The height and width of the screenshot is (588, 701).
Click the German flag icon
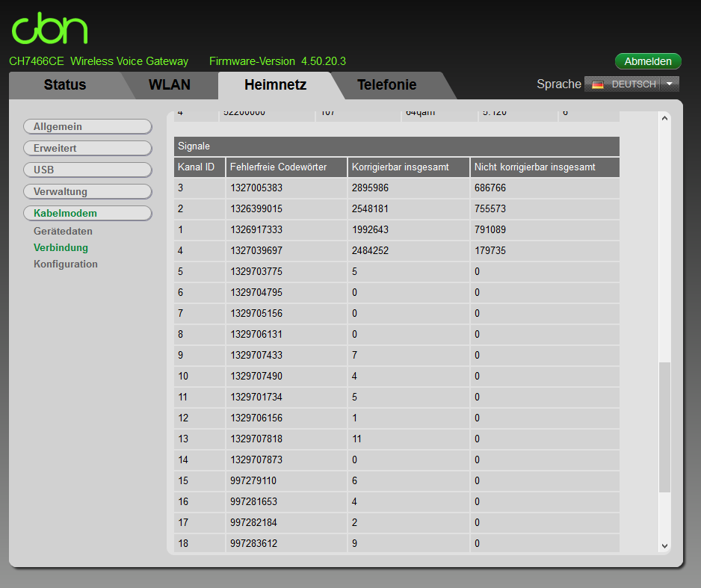(598, 84)
